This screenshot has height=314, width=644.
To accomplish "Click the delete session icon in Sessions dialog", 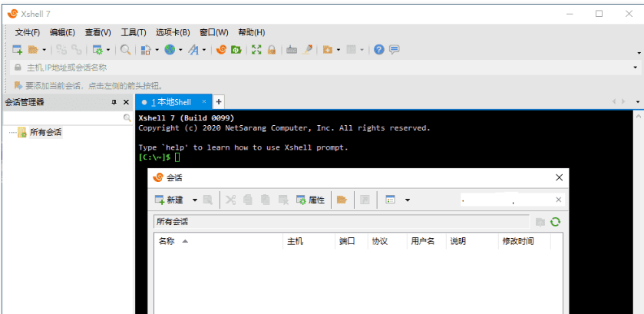I will click(283, 200).
